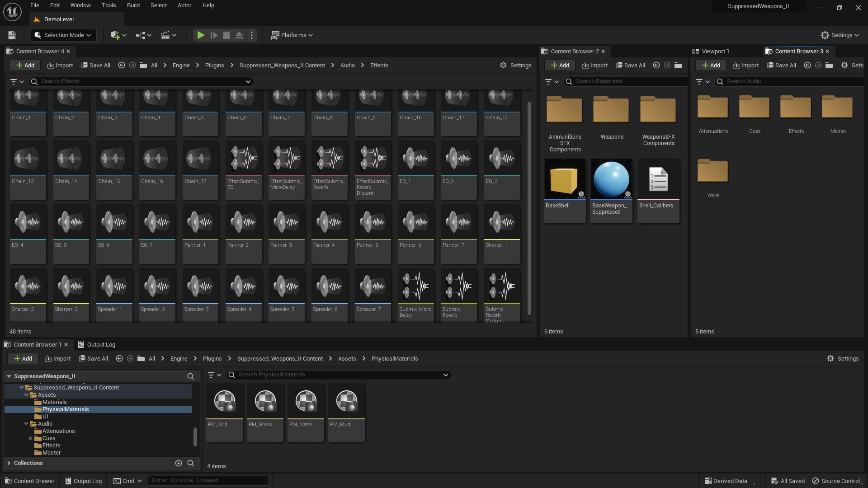The image size is (868, 488).
Task: Open the Cinematics toolbar menu
Action: click(167, 35)
